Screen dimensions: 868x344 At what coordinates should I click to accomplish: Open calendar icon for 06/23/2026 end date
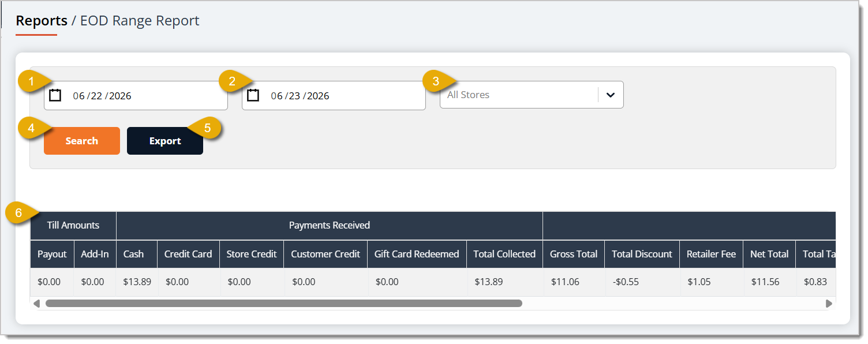(253, 95)
